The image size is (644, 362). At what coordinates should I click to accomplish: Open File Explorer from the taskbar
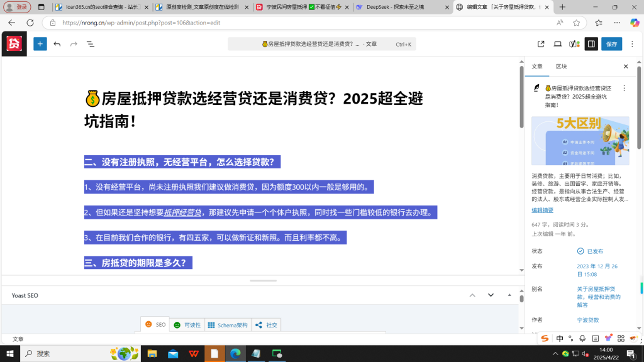(152, 353)
